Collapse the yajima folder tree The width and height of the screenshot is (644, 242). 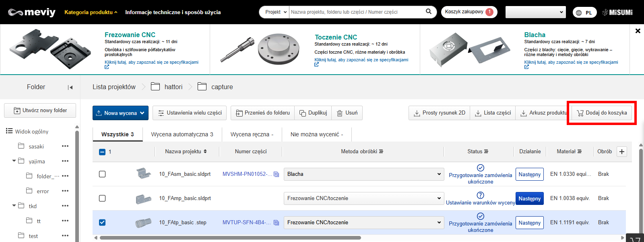tap(14, 161)
